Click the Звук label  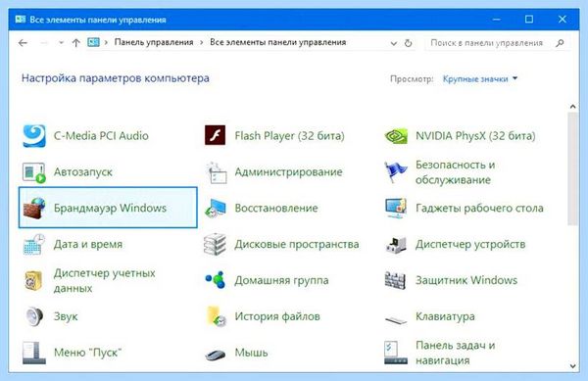pyautogui.click(x=66, y=316)
